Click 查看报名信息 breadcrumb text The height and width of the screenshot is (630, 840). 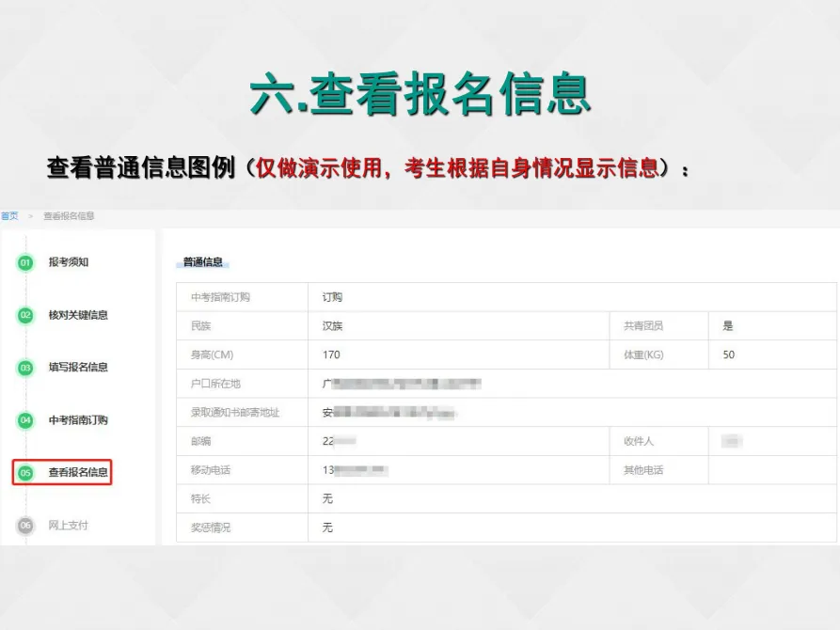coord(69,216)
